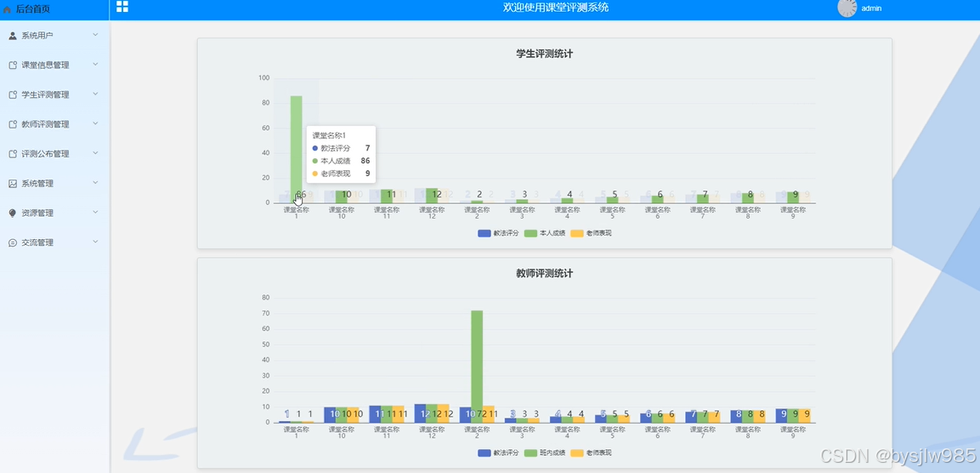Click 课堂名称10 axis label in 学生评测统计
The height and width of the screenshot is (473, 980).
pos(341,214)
